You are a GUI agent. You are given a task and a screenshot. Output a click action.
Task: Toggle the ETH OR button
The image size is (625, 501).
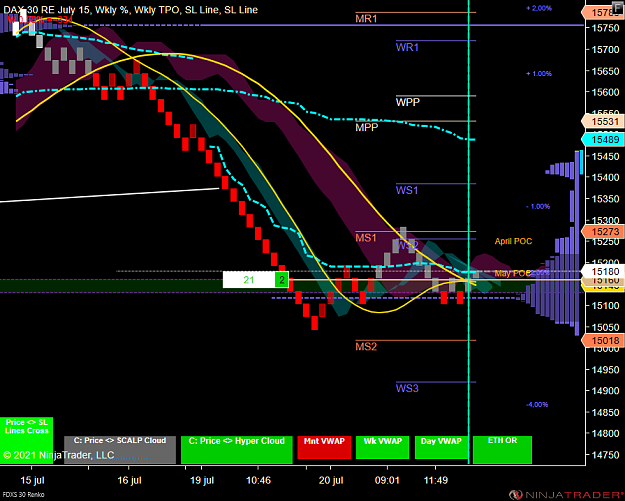point(502,450)
